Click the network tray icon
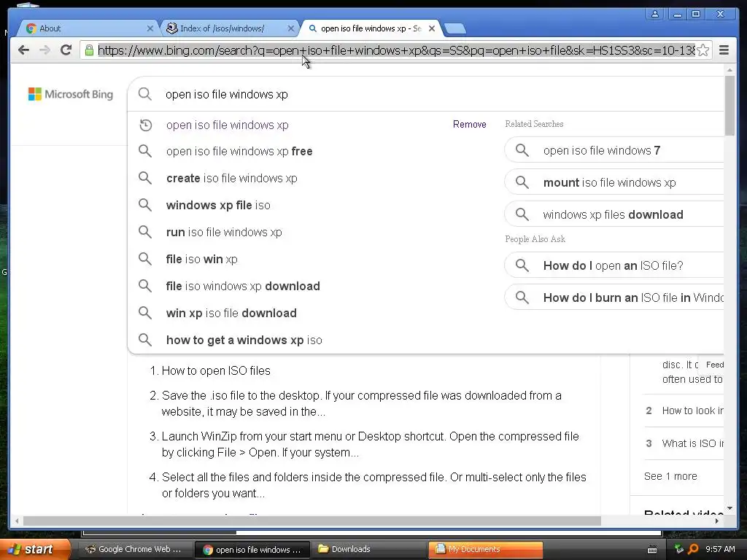This screenshot has height=560, width=747. 679,549
